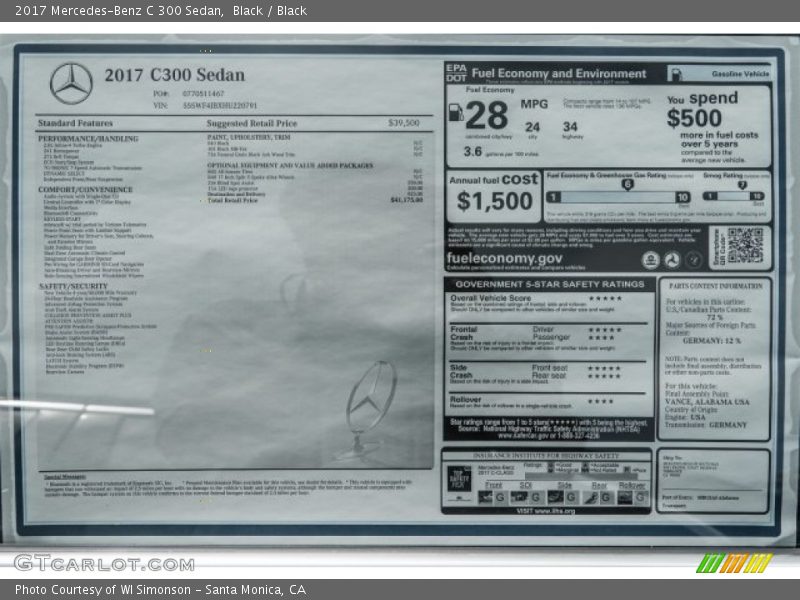Click the 2017 C300 Sedan heading
800x600 pixels.
[174, 75]
